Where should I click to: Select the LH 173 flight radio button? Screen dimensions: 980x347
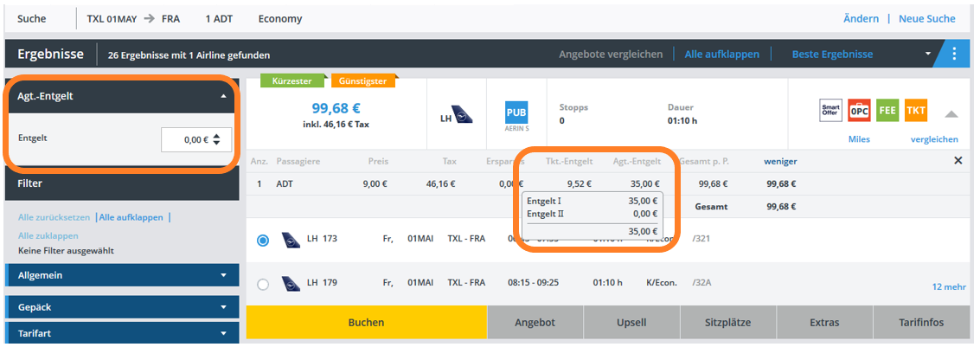coord(263,241)
